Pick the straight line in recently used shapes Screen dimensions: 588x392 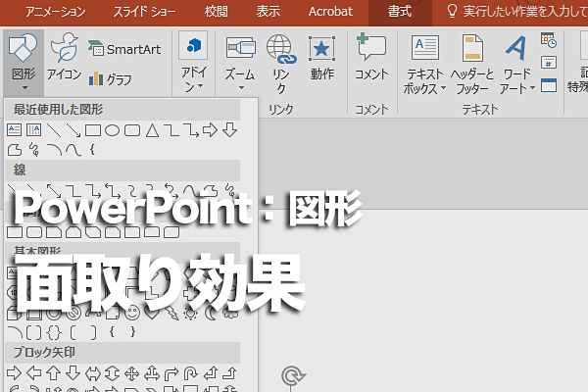point(54,130)
